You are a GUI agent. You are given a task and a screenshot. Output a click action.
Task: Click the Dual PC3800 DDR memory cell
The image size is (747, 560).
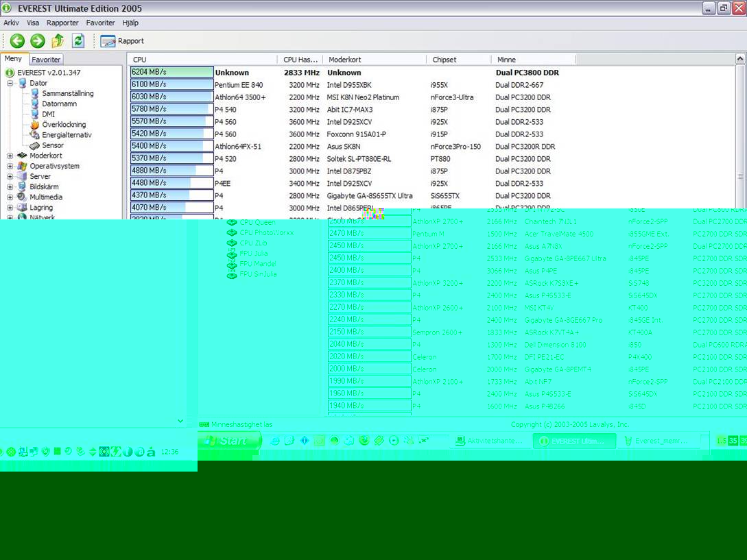pos(527,73)
